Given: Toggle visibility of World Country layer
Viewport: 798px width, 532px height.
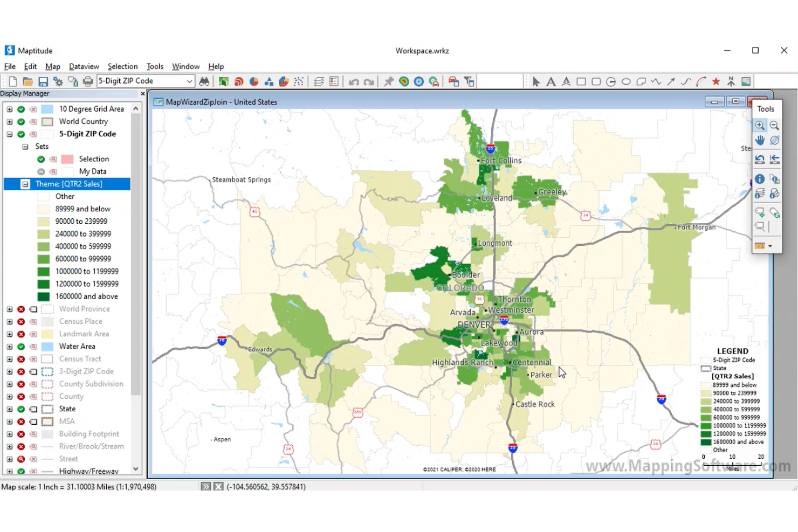Looking at the screenshot, I should coord(21,122).
